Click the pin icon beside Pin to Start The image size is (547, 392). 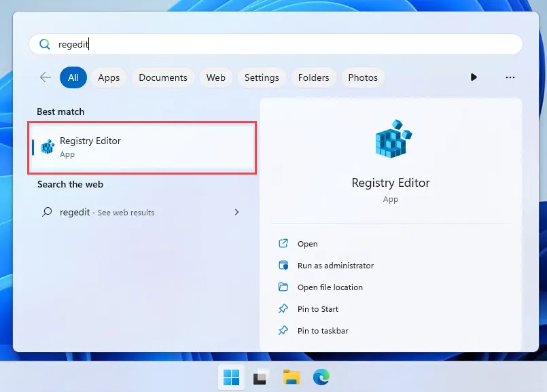coord(283,308)
